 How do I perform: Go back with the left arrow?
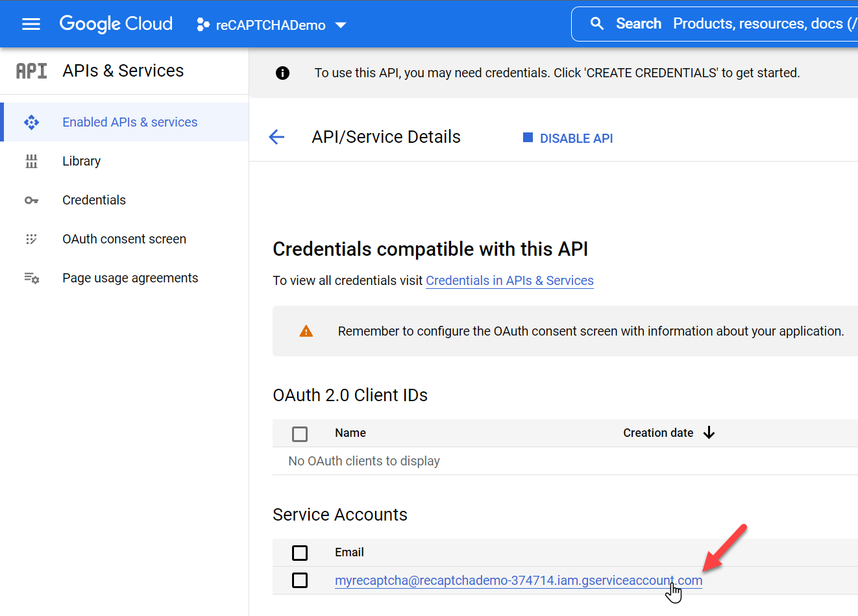(276, 137)
